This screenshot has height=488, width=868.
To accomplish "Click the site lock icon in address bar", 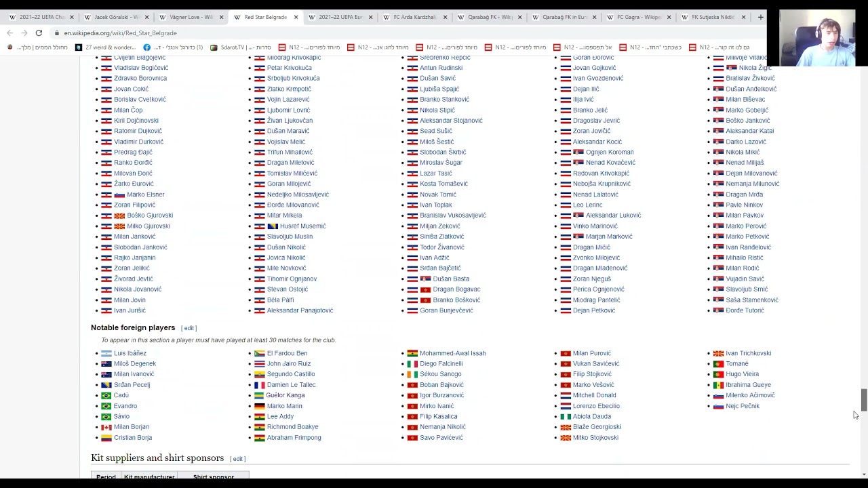I will point(57,33).
